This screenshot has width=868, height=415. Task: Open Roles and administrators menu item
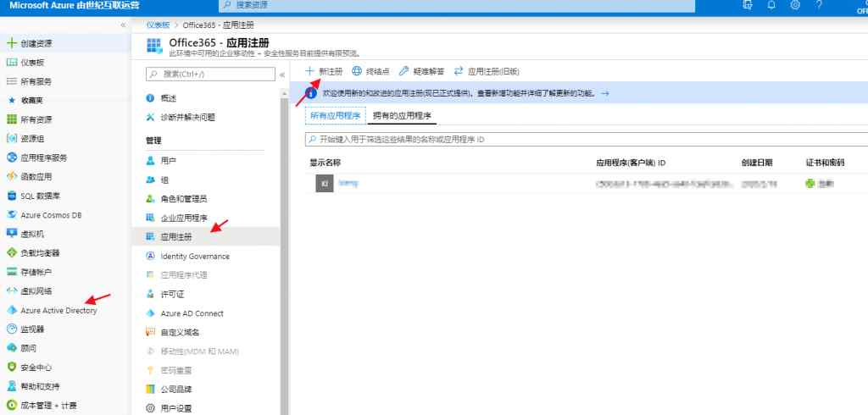(x=184, y=199)
